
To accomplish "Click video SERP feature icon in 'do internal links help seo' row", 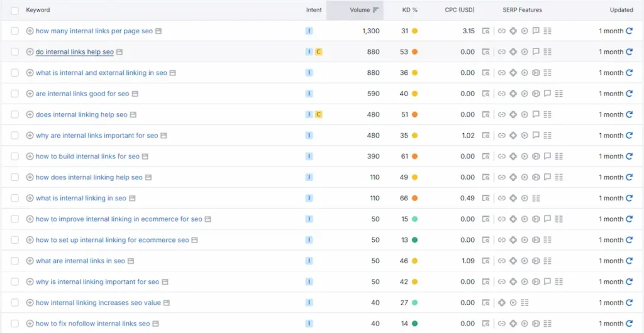I will point(525,52).
